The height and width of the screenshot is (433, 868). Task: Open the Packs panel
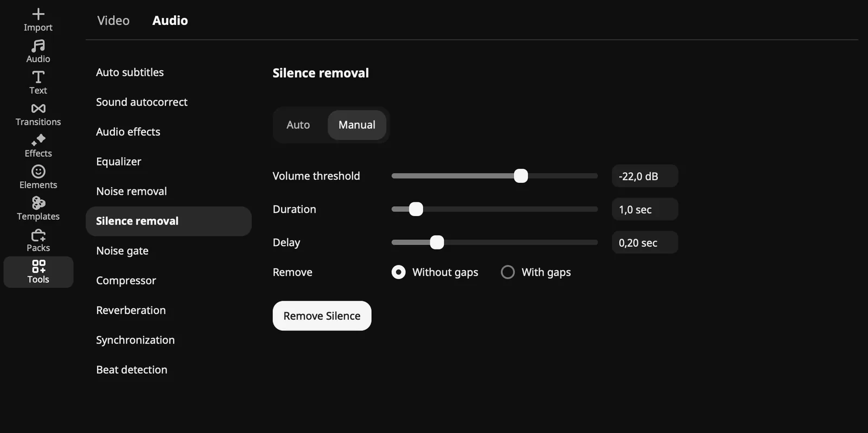[38, 240]
